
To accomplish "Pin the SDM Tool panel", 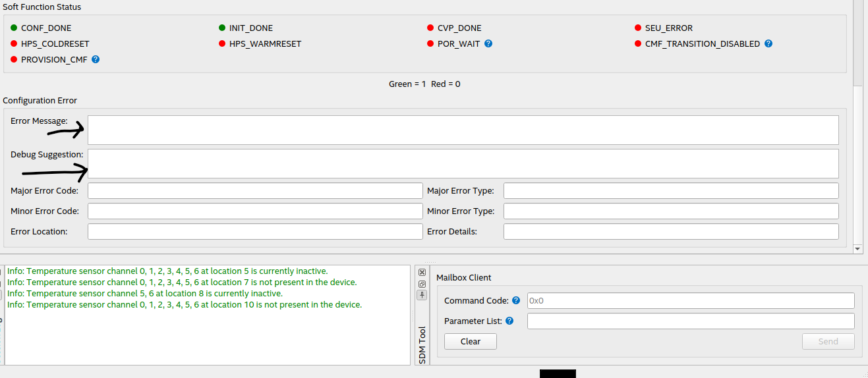I will click(x=422, y=295).
